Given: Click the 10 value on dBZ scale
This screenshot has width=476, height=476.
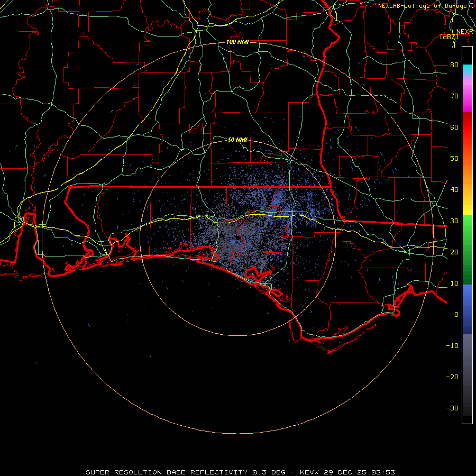Looking at the screenshot, I should 454,283.
